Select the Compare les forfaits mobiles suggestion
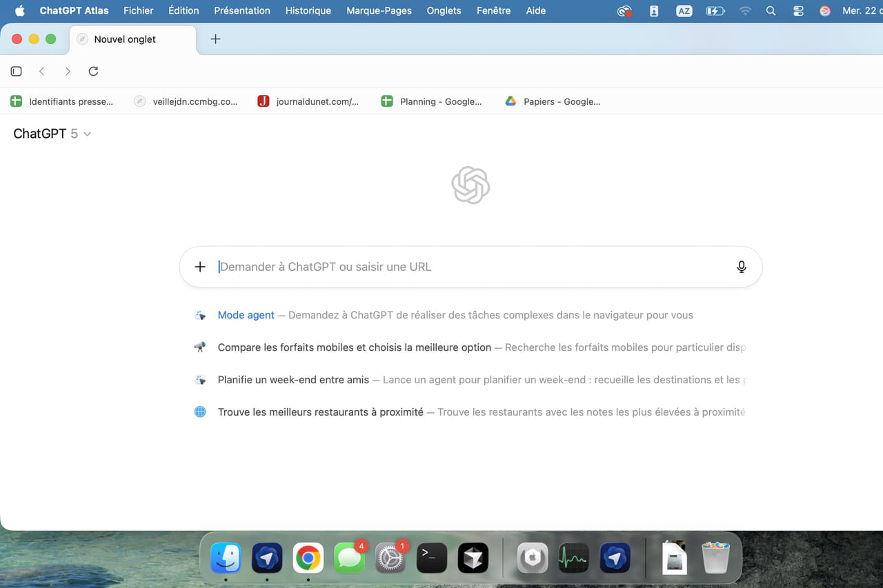Screen dimensions: 883x588 (354, 347)
